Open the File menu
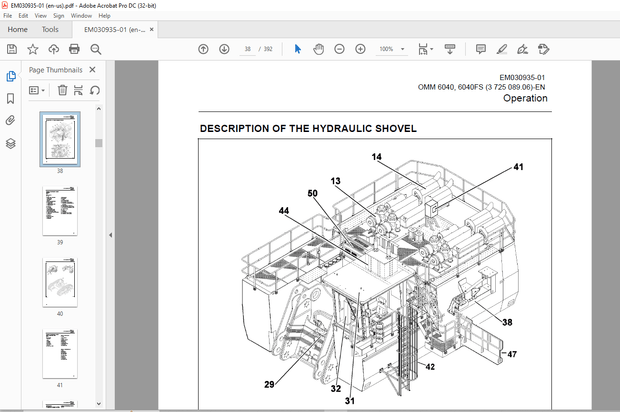620x412 pixels. tap(8, 16)
